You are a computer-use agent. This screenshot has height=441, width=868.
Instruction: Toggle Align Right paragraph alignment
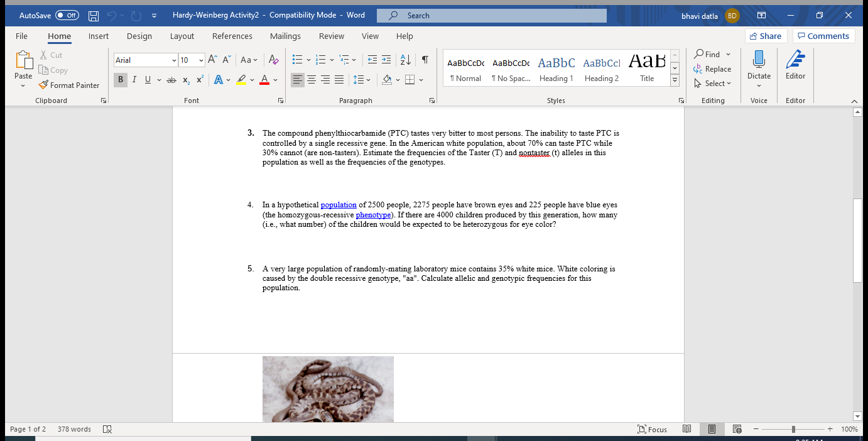tap(325, 80)
